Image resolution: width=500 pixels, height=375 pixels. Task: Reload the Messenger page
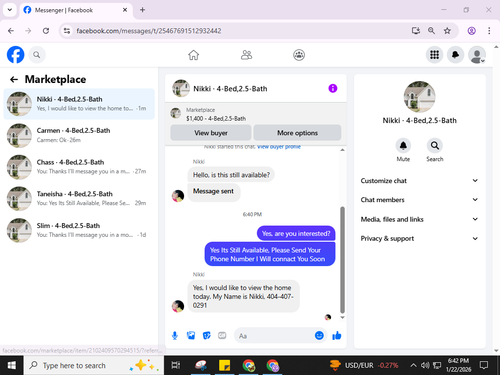[46, 31]
